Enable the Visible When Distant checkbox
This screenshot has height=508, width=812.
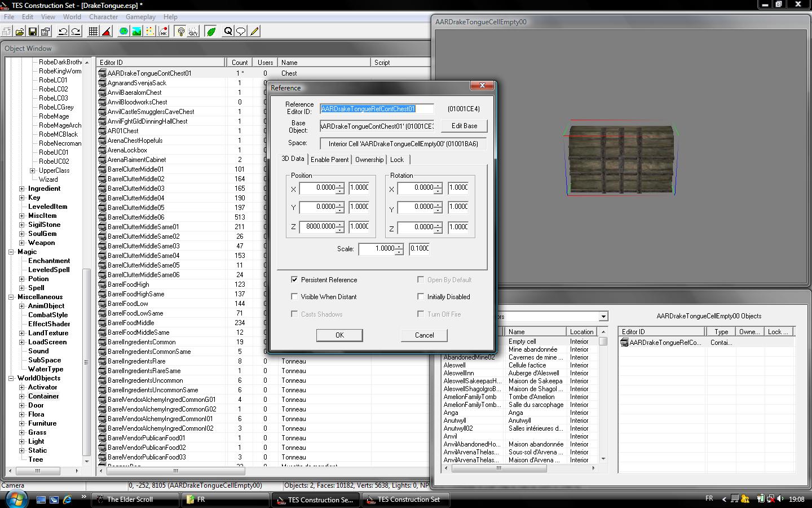[294, 296]
